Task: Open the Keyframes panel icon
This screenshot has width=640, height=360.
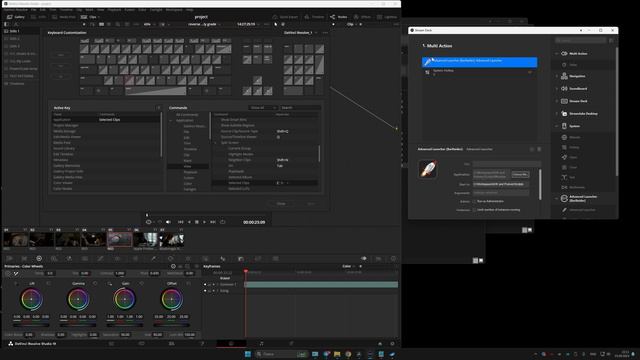Action: (x=363, y=258)
